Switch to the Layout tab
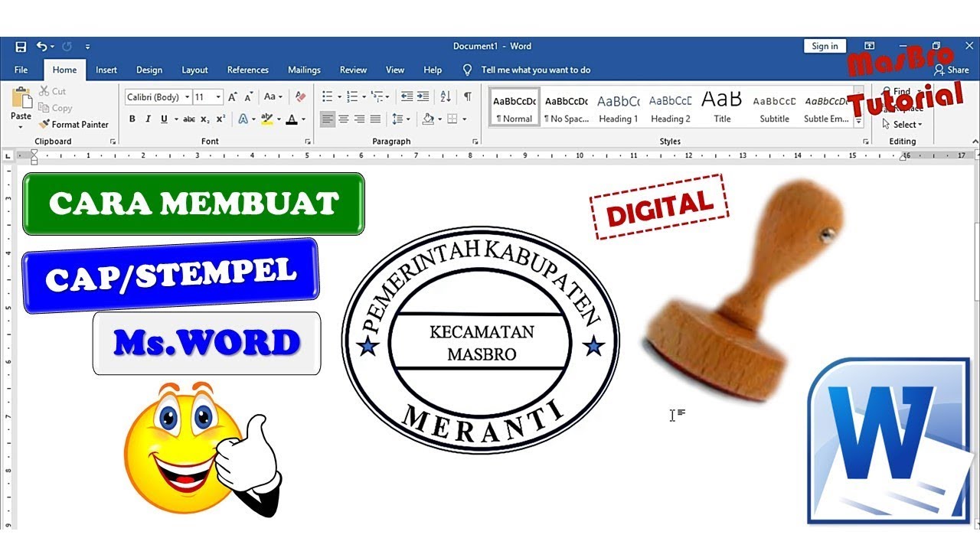Viewport: 980px width, 551px height. pos(194,70)
